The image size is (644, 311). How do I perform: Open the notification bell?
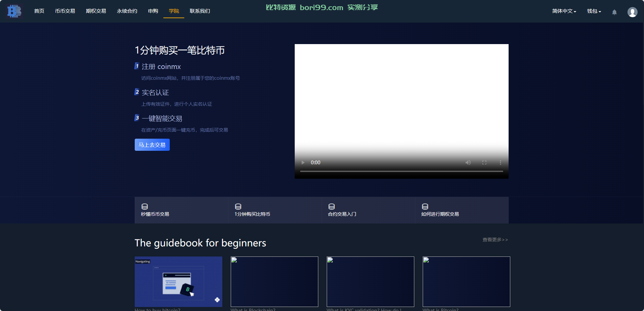click(x=614, y=12)
